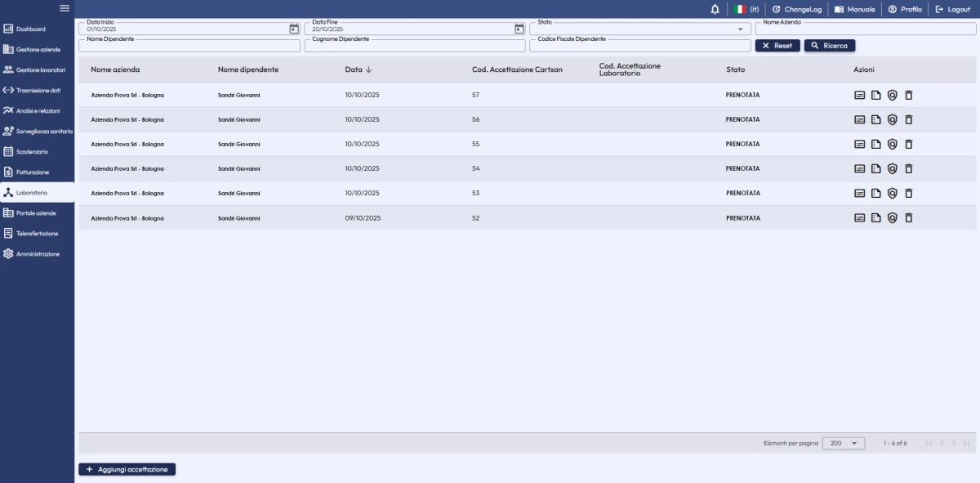
Task: Go to Sorveglianza sanitaria in sidebar
Action: [38, 131]
